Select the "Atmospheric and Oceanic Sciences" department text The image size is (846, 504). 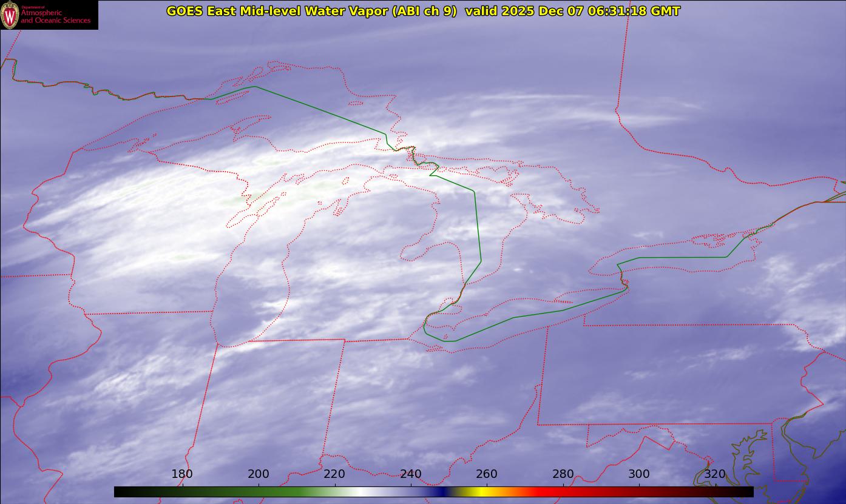click(x=56, y=16)
